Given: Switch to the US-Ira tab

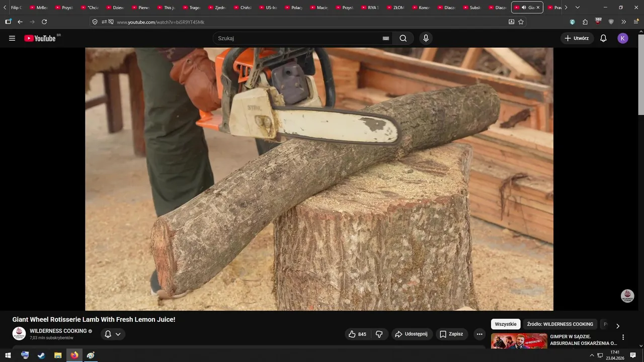Looking at the screenshot, I should pyautogui.click(x=268, y=8).
